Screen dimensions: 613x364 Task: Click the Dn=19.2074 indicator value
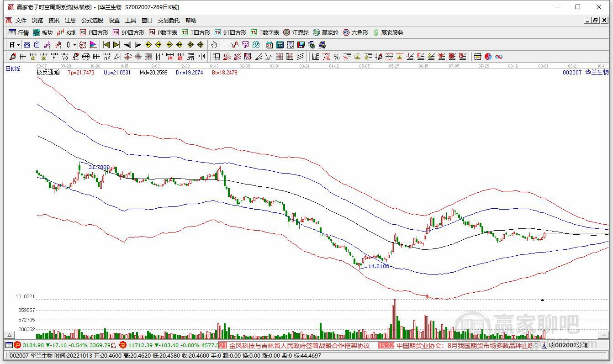189,72
